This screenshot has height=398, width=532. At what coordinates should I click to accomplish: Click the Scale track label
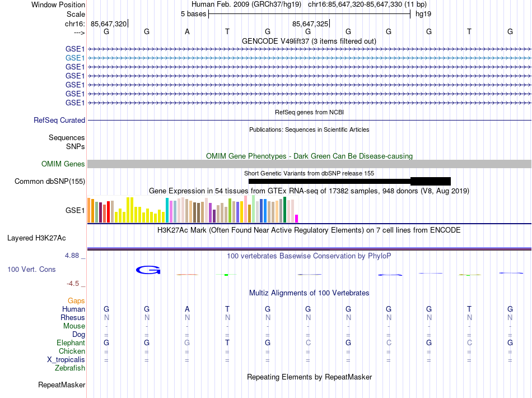click(76, 14)
